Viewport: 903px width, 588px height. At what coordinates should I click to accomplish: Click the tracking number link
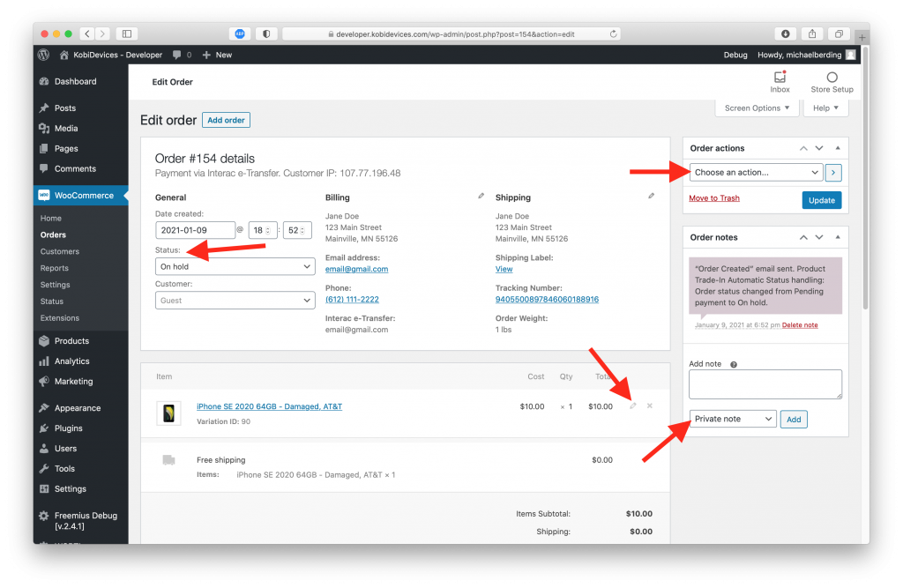[547, 300]
